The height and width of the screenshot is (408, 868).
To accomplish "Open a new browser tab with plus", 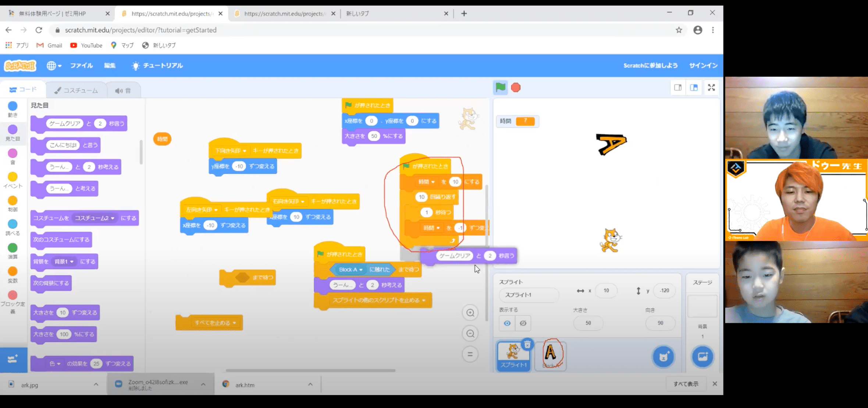I will pyautogui.click(x=464, y=14).
